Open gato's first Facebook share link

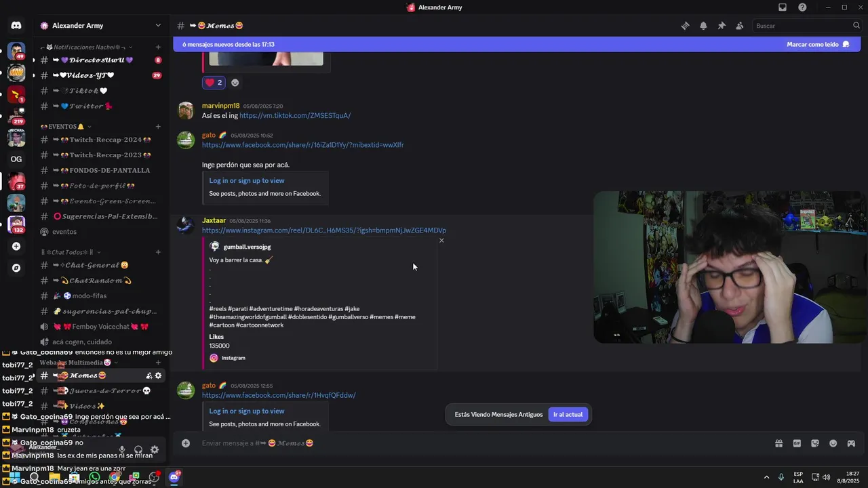click(x=302, y=145)
